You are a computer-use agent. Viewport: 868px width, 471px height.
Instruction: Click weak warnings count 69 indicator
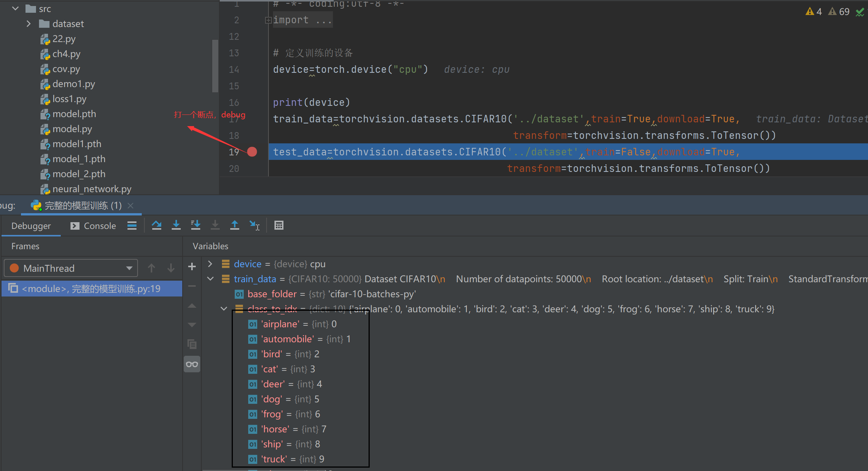pos(839,12)
